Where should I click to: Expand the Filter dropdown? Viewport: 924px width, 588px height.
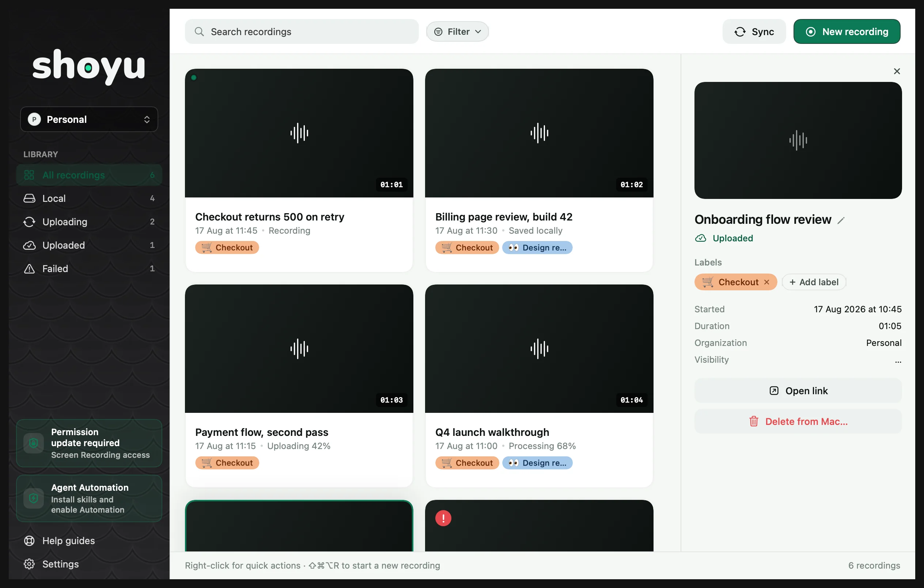tap(457, 31)
